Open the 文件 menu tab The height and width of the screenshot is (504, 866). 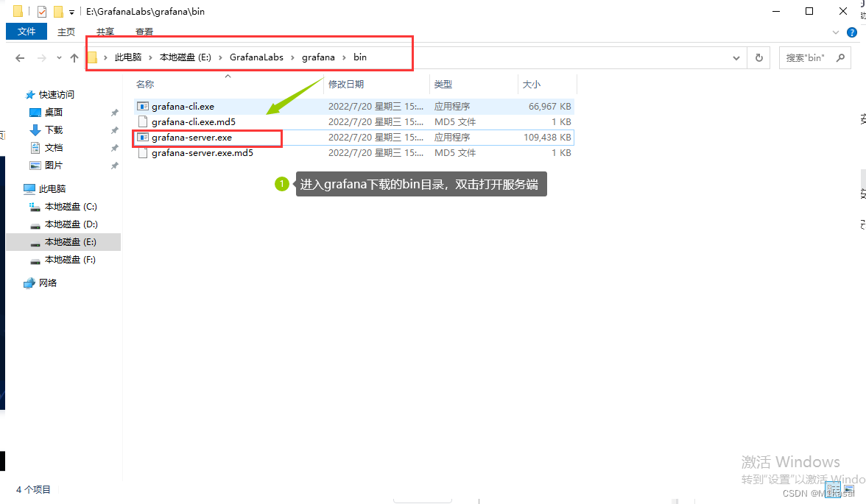[27, 32]
